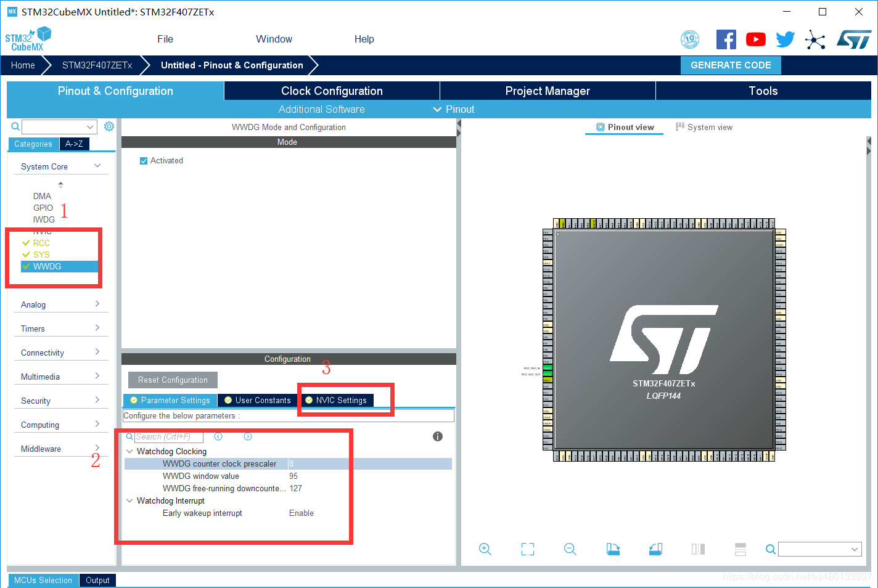Viewport: 878px width, 588px height.
Task: Switch to Clock Configuration tab
Action: click(332, 91)
